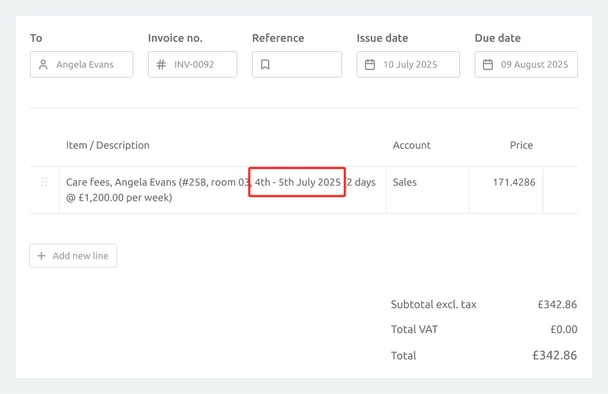Click the Account column header
The height and width of the screenshot is (394, 608).
point(411,145)
